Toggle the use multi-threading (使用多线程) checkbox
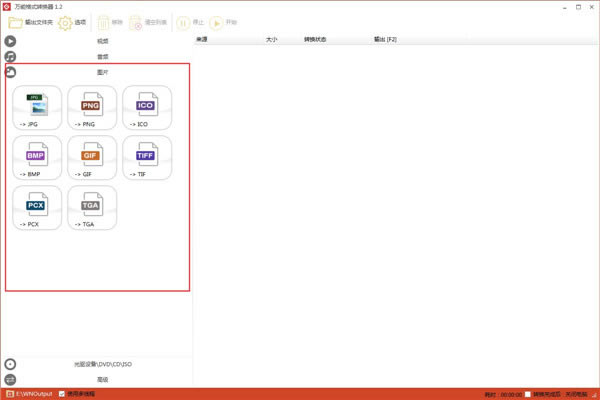 click(x=62, y=393)
